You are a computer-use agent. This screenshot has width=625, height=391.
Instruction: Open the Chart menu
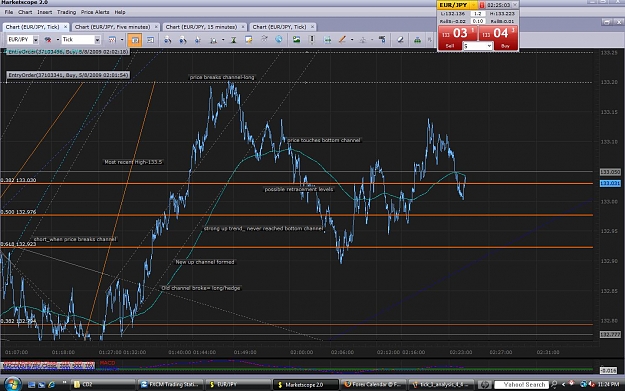[x=25, y=12]
